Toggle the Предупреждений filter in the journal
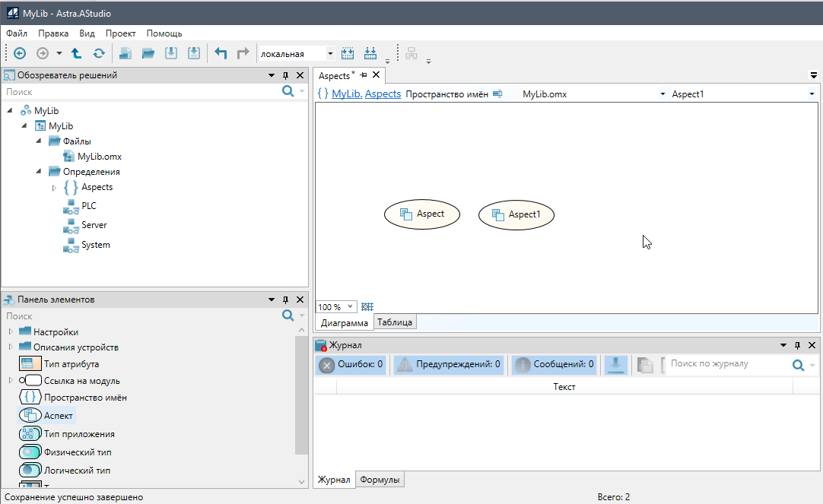Viewport: 823px width, 504px height. [x=448, y=365]
